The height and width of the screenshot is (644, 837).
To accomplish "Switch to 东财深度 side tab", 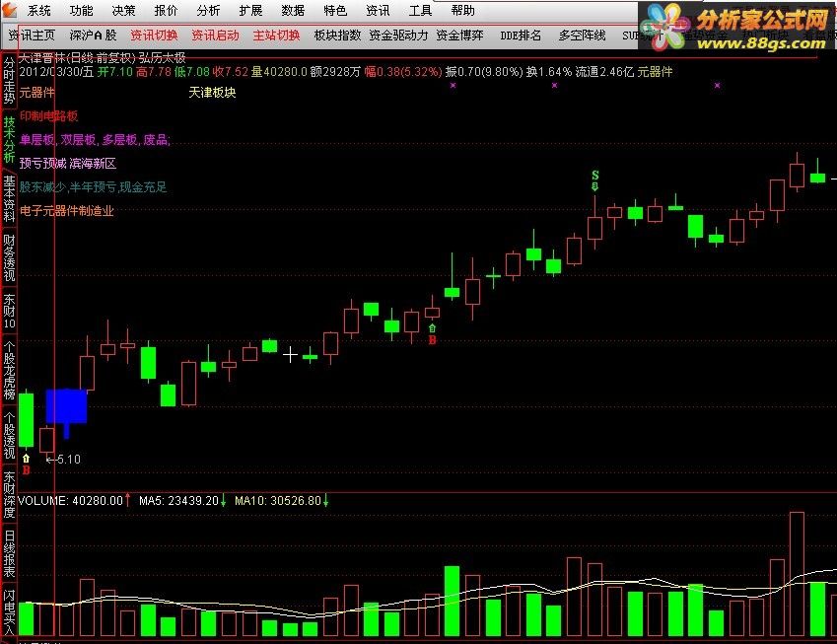I will 9,494.
